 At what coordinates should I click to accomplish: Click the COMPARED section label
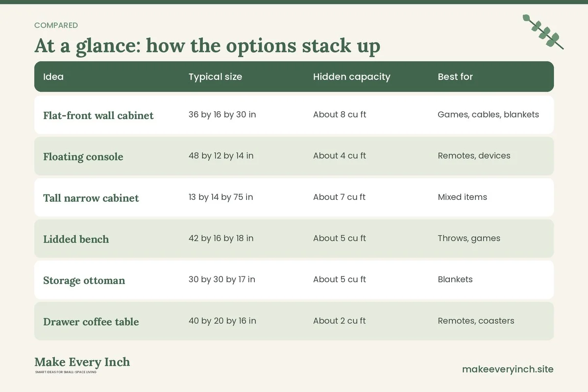(56, 25)
